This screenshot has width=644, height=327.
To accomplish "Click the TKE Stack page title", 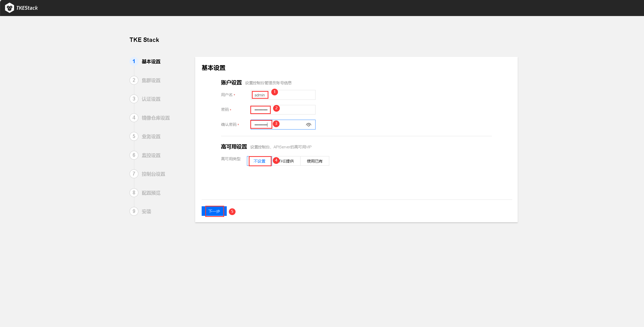I will (x=144, y=40).
